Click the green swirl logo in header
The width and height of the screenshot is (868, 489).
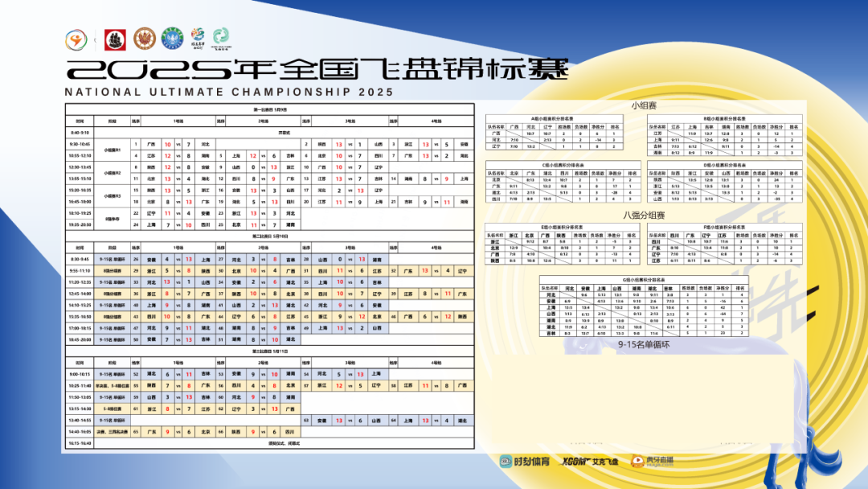click(x=220, y=38)
